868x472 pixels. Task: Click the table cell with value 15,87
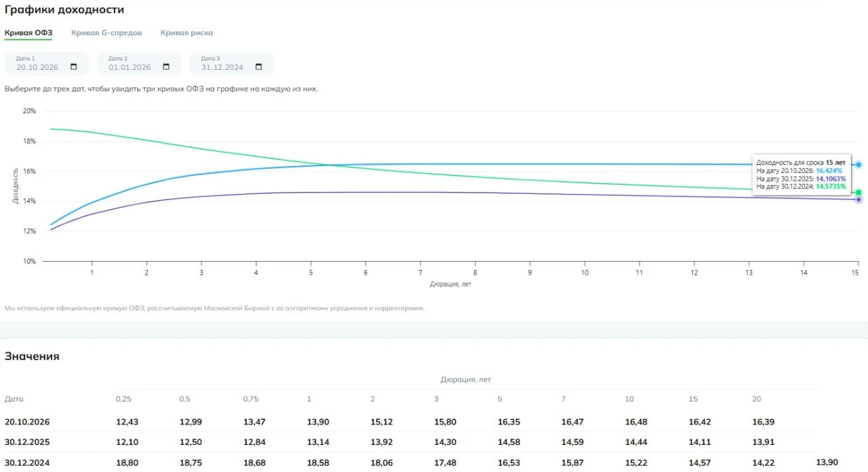(x=572, y=463)
